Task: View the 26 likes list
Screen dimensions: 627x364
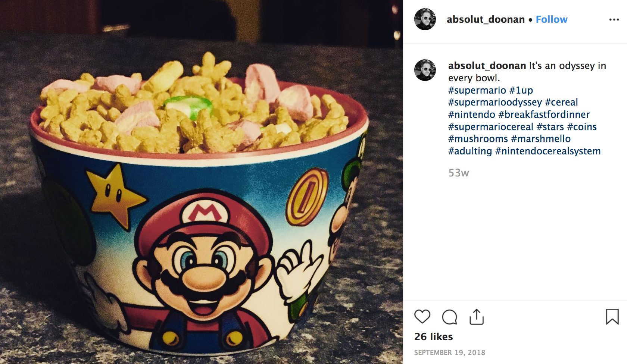Action: coord(434,337)
